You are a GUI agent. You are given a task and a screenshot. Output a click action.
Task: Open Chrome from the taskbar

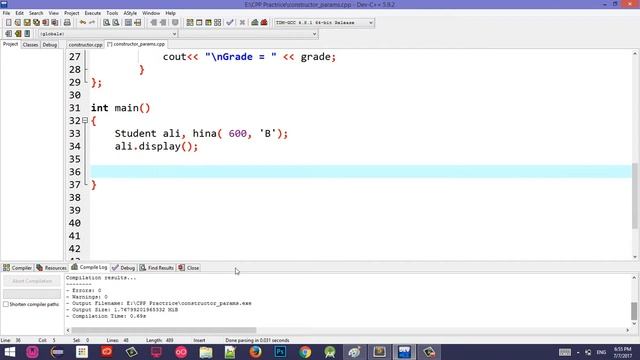click(305, 352)
